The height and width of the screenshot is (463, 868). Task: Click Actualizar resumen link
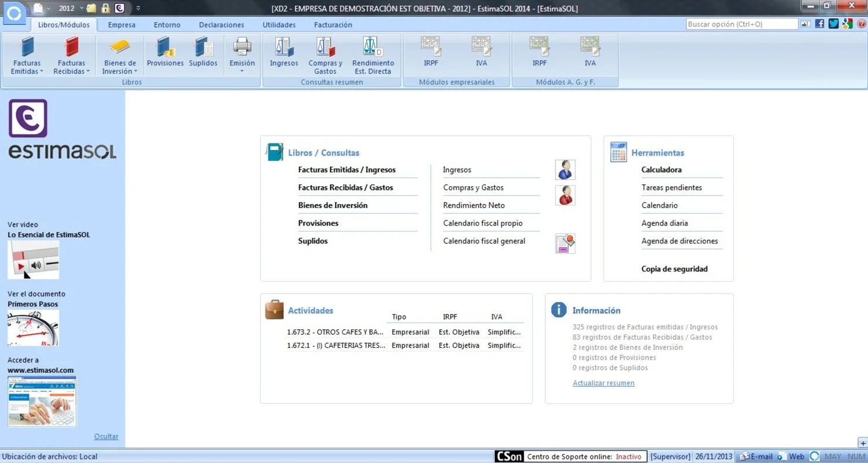coord(604,383)
